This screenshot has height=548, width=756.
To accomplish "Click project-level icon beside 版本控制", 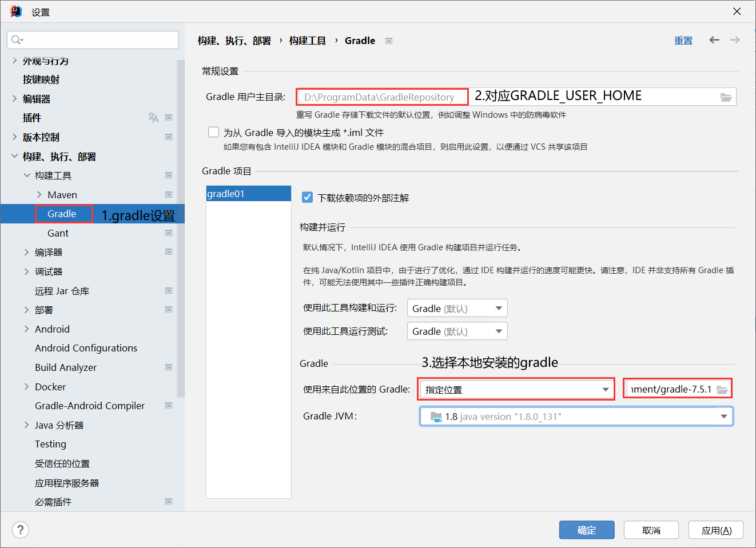I will (x=169, y=137).
